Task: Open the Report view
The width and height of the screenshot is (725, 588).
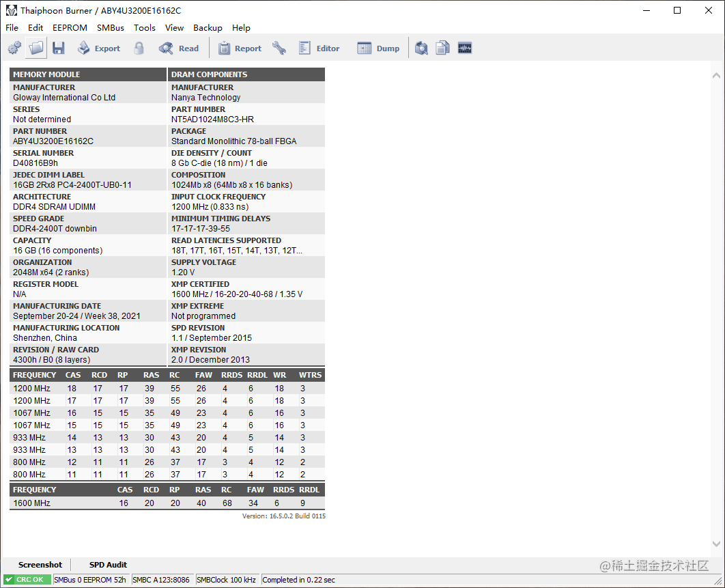Action: point(240,48)
